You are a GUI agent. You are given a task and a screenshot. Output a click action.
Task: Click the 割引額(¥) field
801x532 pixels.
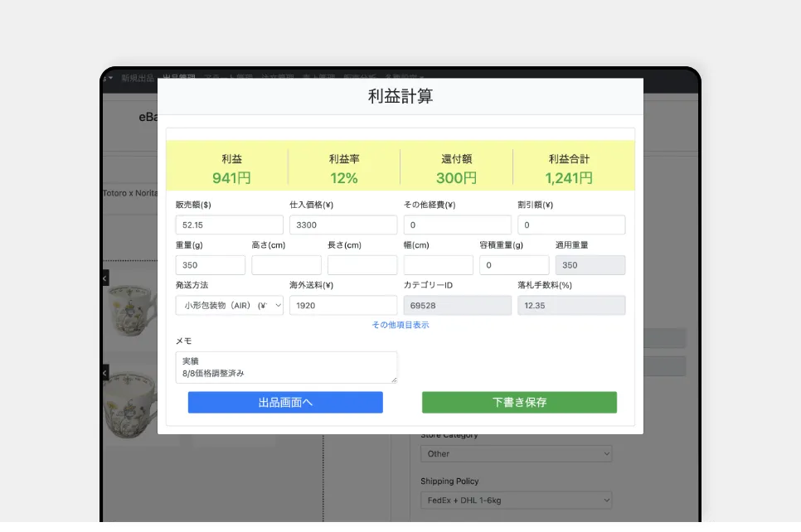(x=570, y=225)
